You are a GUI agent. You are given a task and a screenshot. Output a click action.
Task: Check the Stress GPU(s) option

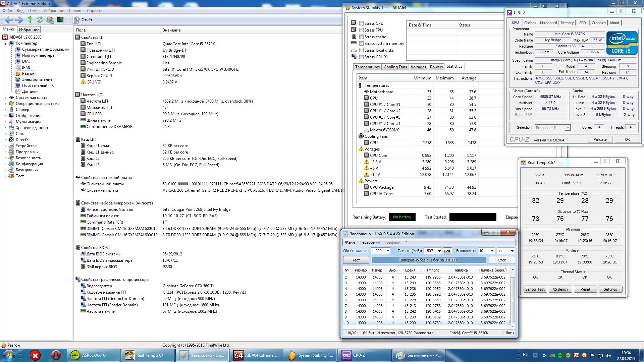click(x=361, y=57)
